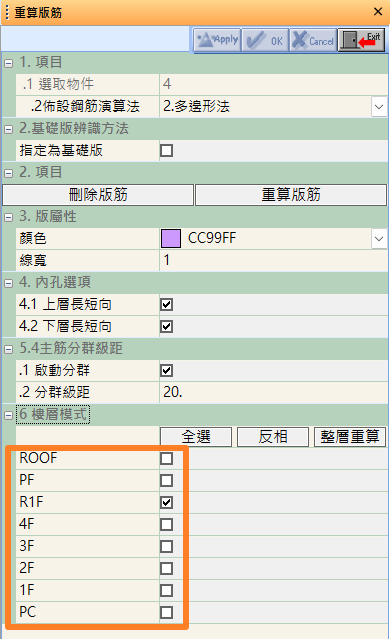Collapse the 3. 版屬性 section
The height and width of the screenshot is (639, 390).
coord(9,217)
